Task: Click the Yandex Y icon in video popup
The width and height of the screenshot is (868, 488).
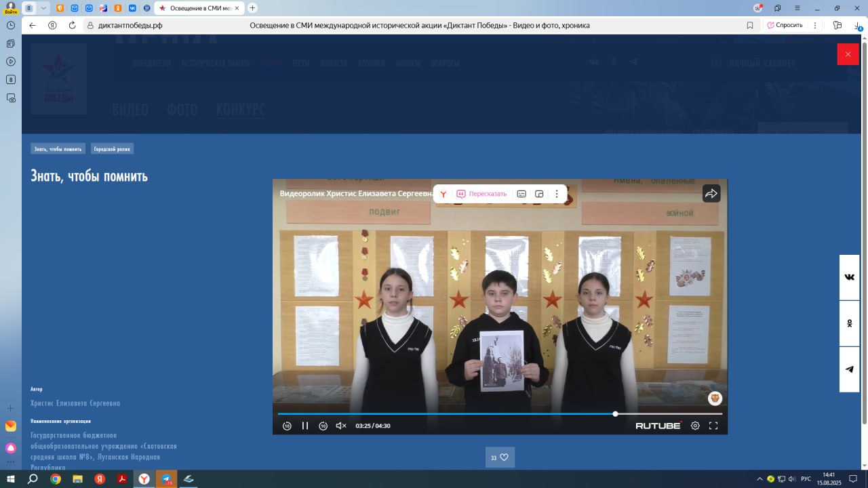Action: click(443, 194)
